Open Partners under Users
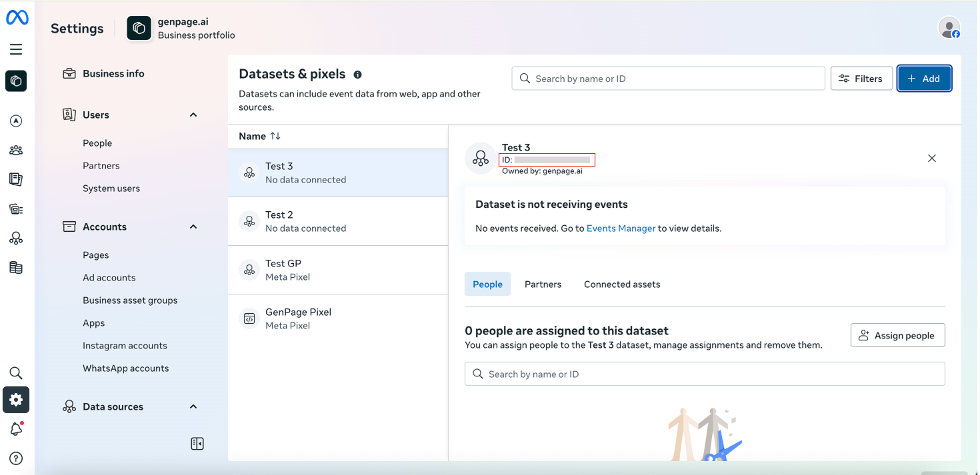980x475 pixels. 101,166
